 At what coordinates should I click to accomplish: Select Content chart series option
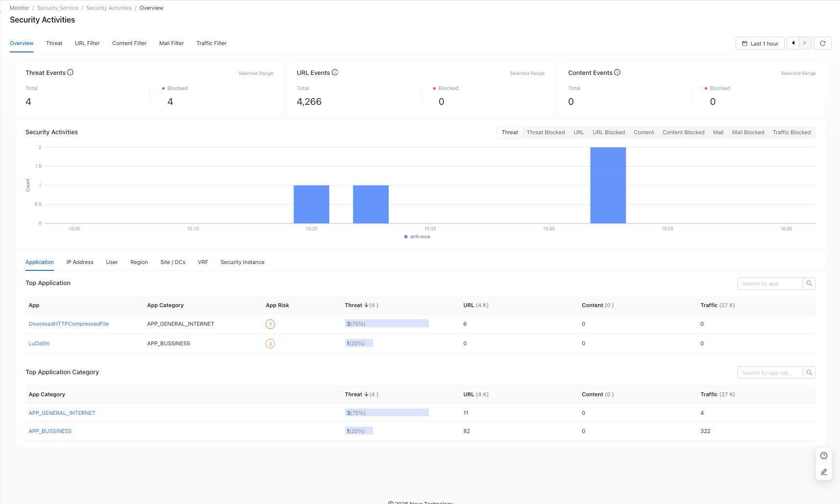(643, 132)
